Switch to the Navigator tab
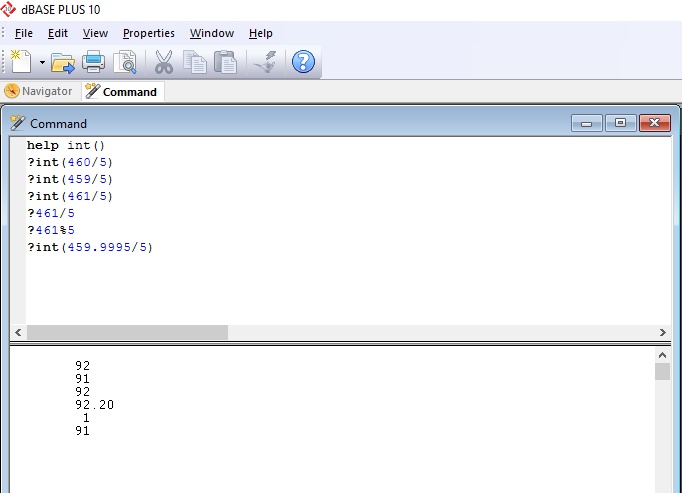 pyautogui.click(x=40, y=91)
